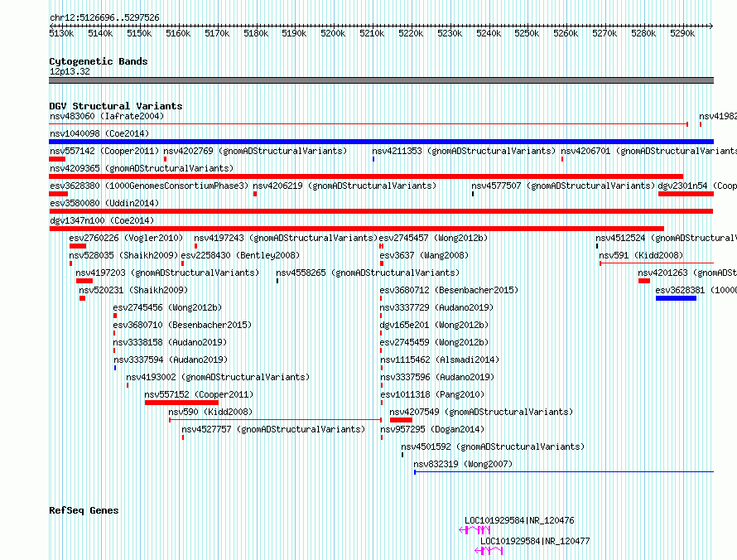Open the esv3580080 (Uddin2014) label

tap(104, 203)
